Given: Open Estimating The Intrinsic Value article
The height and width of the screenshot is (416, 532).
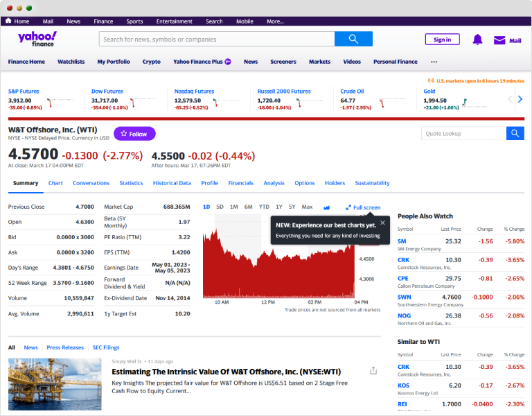Looking at the screenshot, I should pyautogui.click(x=227, y=372).
